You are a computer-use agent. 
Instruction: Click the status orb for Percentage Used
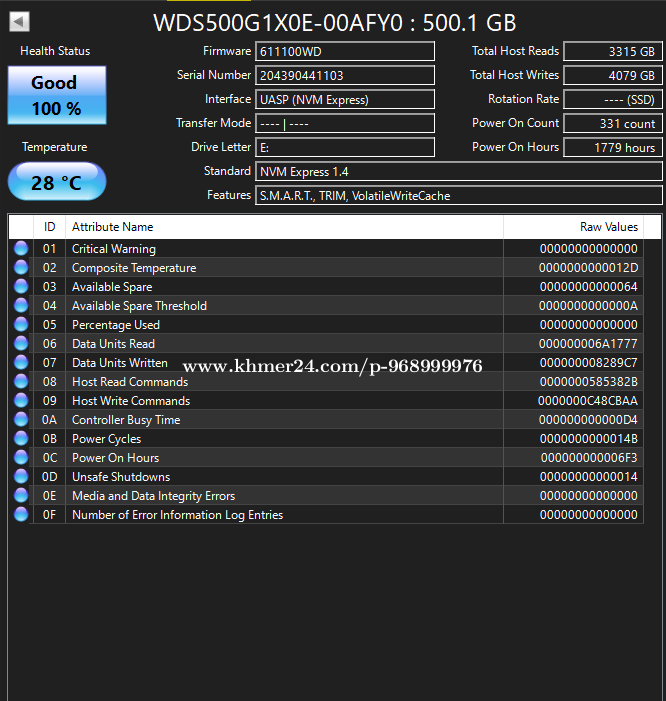pos(21,324)
